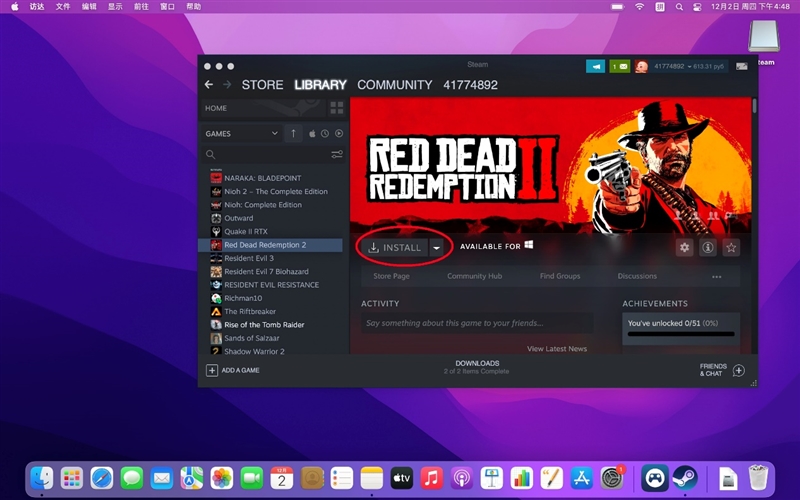Select Sands of Salzaar
Image resolution: width=800 pixels, height=500 pixels.
point(270,338)
